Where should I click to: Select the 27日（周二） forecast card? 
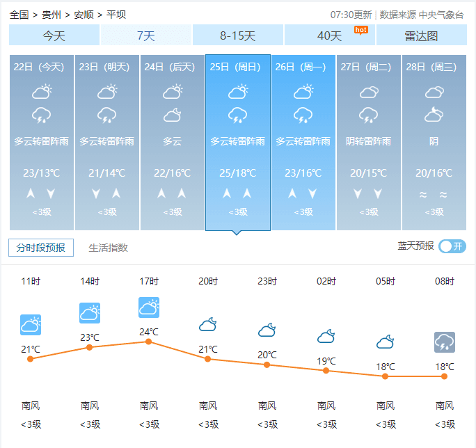pos(369,143)
